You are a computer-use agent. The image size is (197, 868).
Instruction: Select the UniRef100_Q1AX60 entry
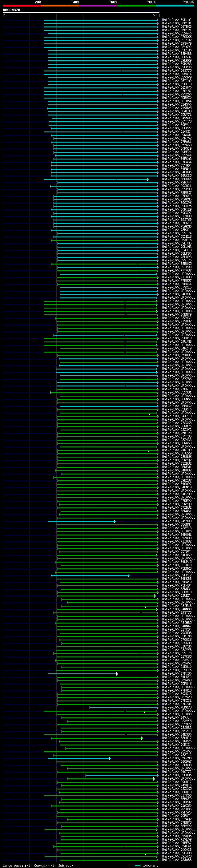point(176,806)
